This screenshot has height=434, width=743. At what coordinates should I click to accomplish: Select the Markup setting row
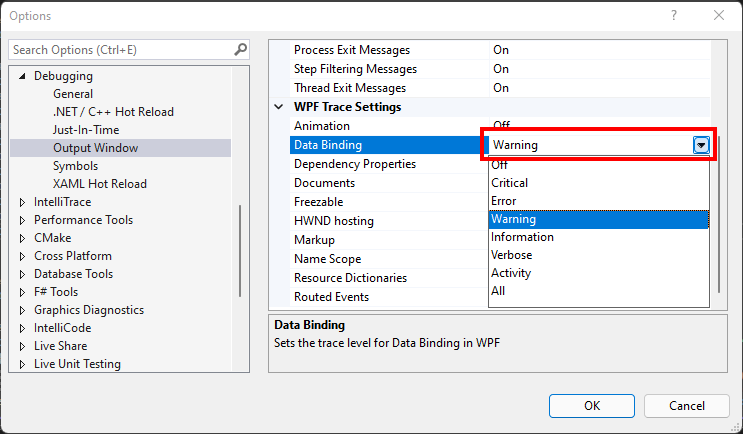click(389, 240)
